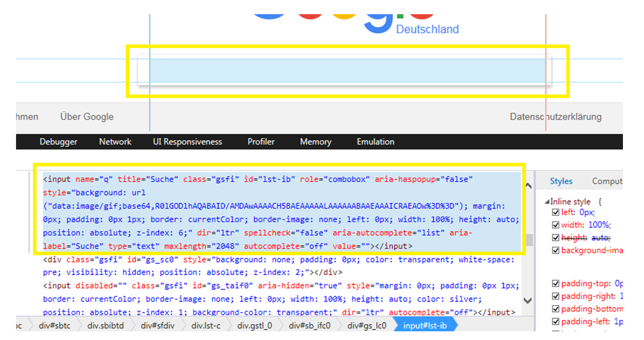
Task: Uncheck the background-image property
Action: tap(555, 250)
